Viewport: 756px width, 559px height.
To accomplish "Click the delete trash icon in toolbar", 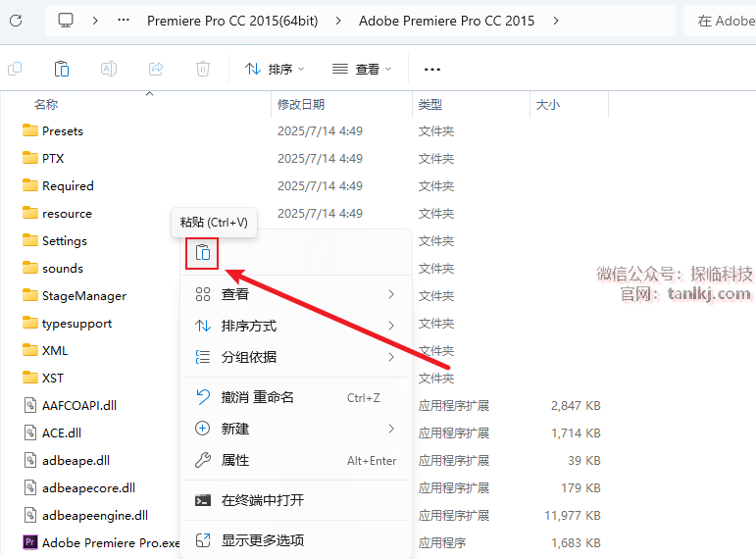I will tap(203, 69).
